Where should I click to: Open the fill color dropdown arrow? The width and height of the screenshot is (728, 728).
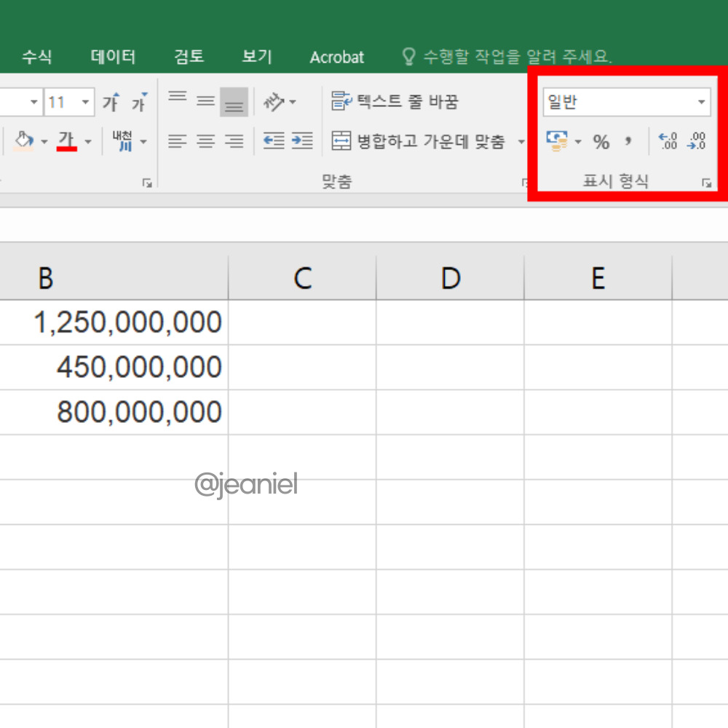[44, 141]
